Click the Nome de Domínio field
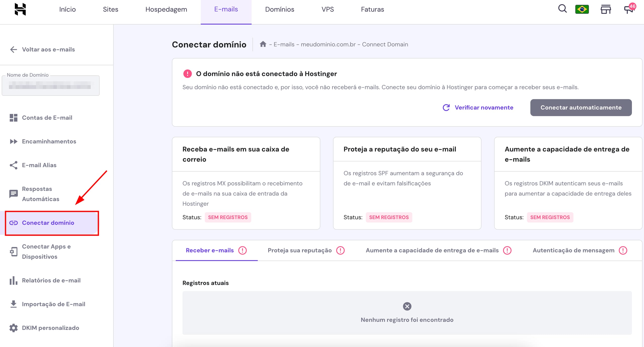The height and width of the screenshot is (347, 644). (50, 85)
